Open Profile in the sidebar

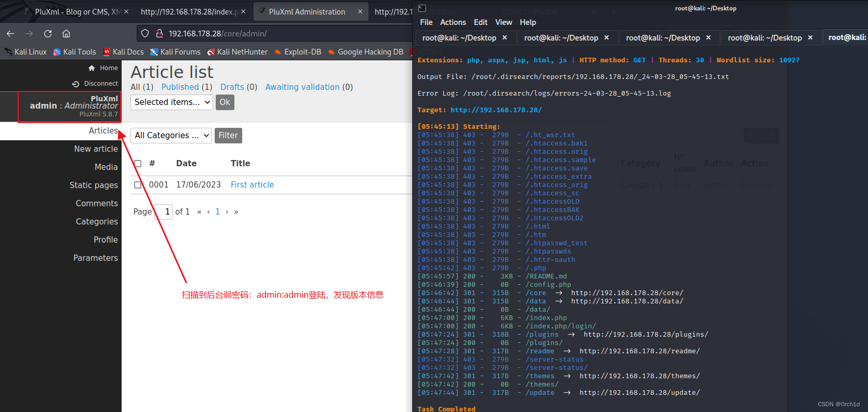click(x=106, y=240)
